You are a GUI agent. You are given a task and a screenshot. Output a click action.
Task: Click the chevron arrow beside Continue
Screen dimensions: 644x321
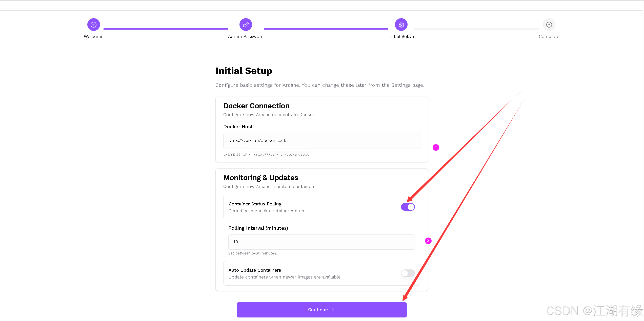click(x=333, y=310)
